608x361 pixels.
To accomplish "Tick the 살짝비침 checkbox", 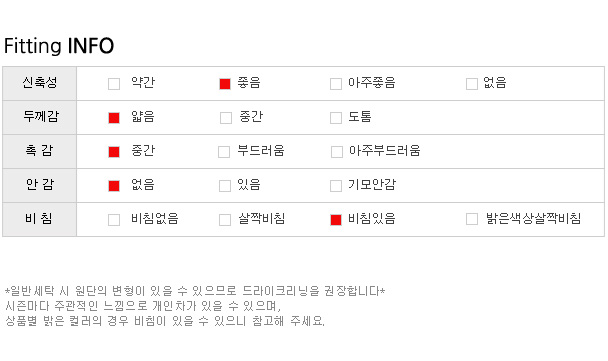I will [225, 220].
